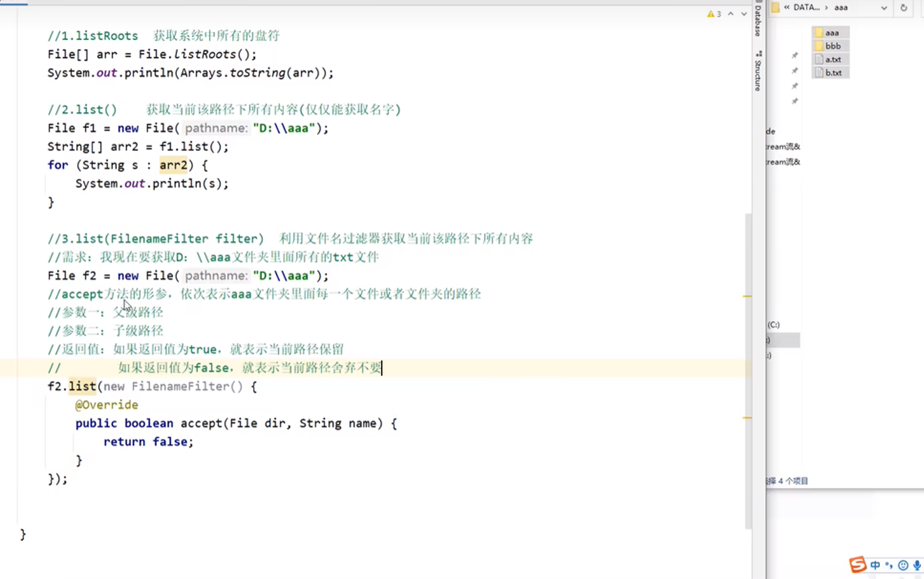Open the Sogou emoji panel
The width and height of the screenshot is (924, 579).
(902, 565)
